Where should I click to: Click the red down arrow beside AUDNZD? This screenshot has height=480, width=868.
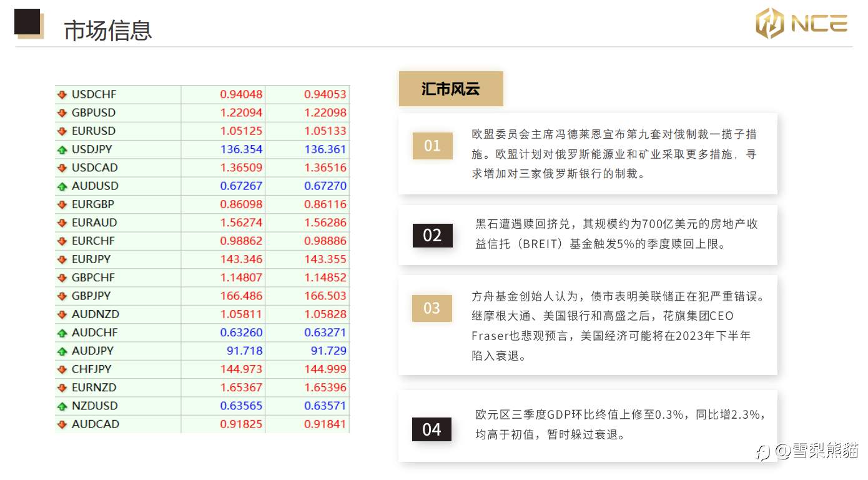coord(62,314)
